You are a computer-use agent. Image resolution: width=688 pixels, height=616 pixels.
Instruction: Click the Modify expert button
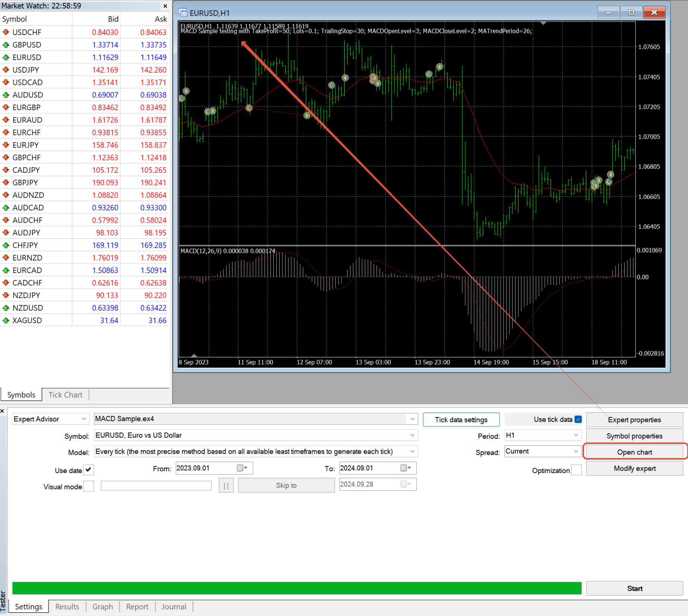(x=634, y=469)
